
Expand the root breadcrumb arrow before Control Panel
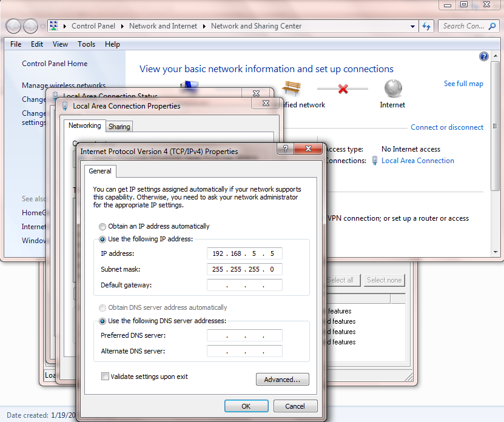[x=65, y=26]
